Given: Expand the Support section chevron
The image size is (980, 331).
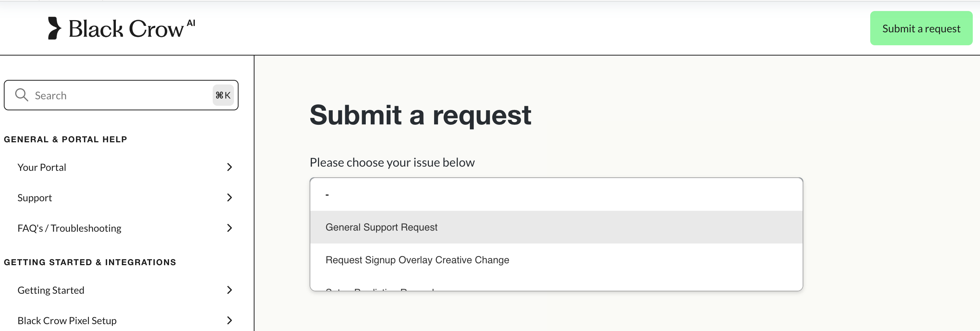Looking at the screenshot, I should tap(229, 198).
